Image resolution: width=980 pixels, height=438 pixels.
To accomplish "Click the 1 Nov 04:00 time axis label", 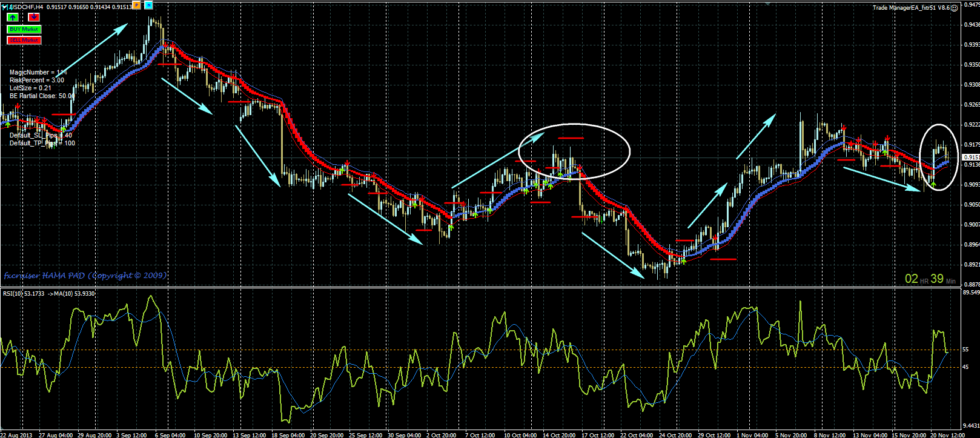I will click(x=752, y=435).
